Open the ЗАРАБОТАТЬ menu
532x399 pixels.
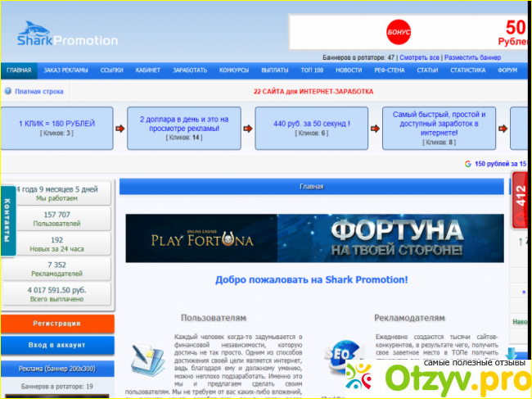190,70
